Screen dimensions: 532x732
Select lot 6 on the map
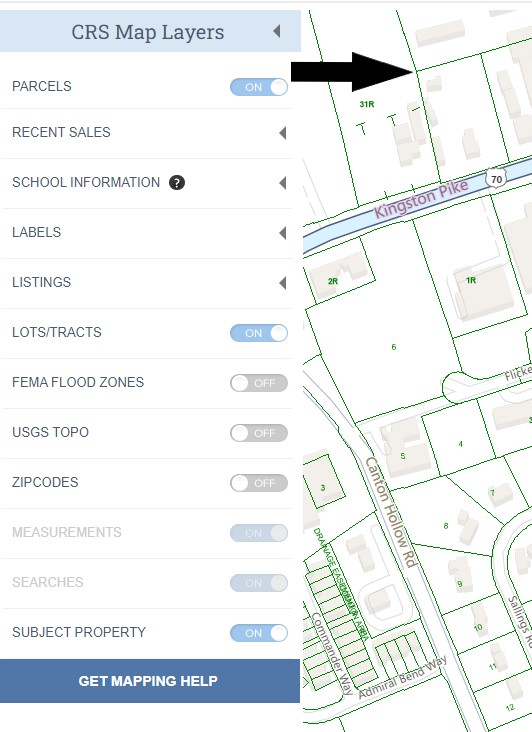point(394,347)
